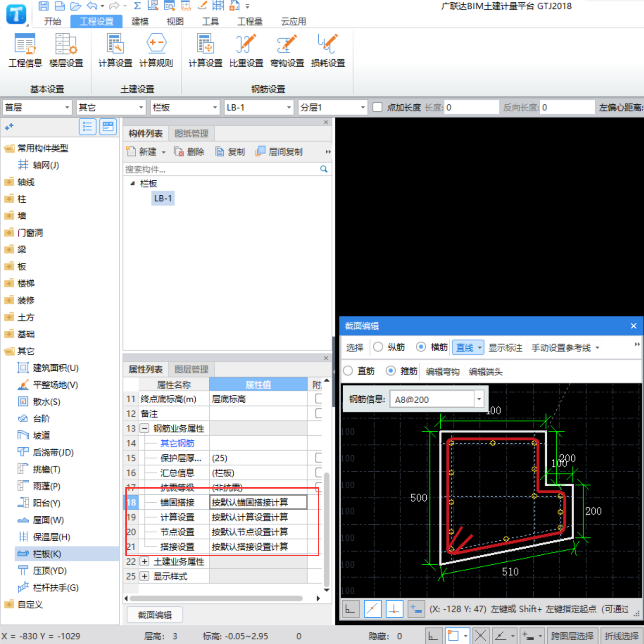The height and width of the screenshot is (644, 644).
Task: Toggle the 点加长度 checkbox
Action: point(377,107)
